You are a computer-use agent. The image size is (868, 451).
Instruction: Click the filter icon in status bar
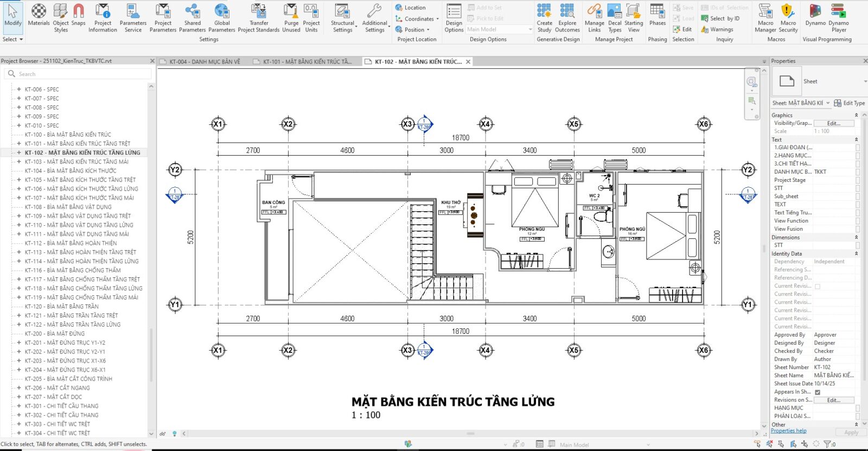point(827,444)
